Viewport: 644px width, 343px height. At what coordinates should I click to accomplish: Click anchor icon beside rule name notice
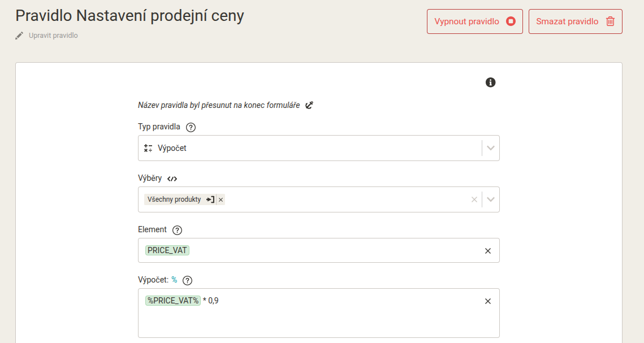click(x=309, y=105)
